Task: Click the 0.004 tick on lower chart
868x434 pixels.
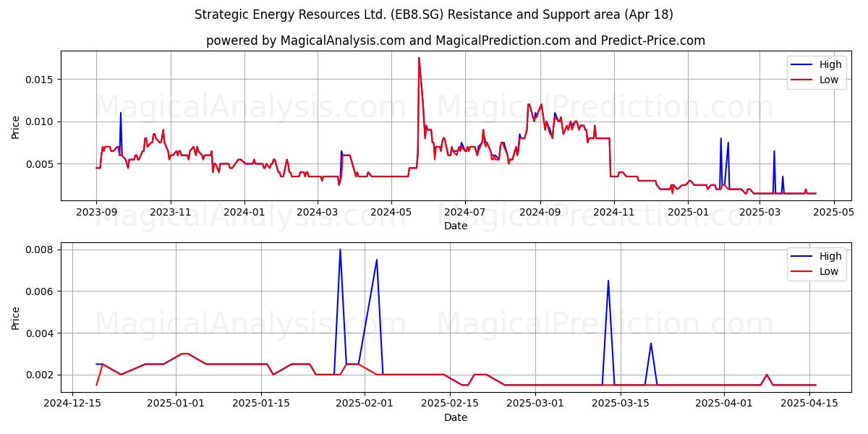Action: [41, 333]
